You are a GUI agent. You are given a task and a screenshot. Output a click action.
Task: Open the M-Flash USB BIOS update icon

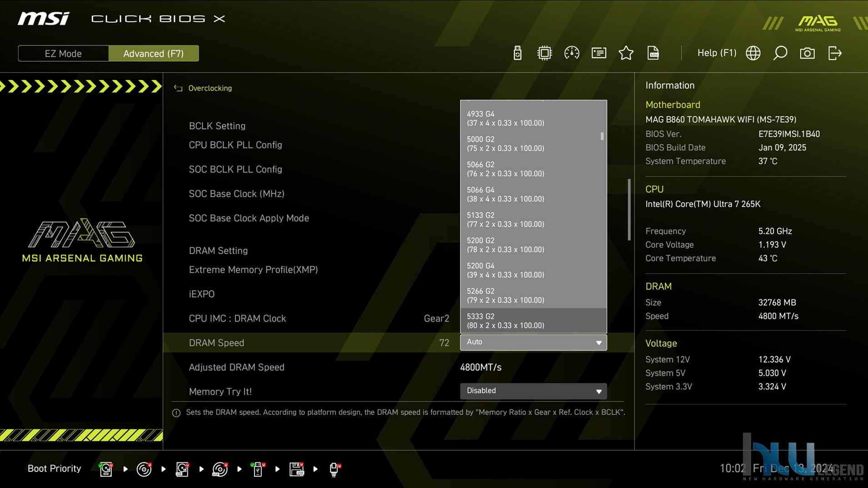517,53
